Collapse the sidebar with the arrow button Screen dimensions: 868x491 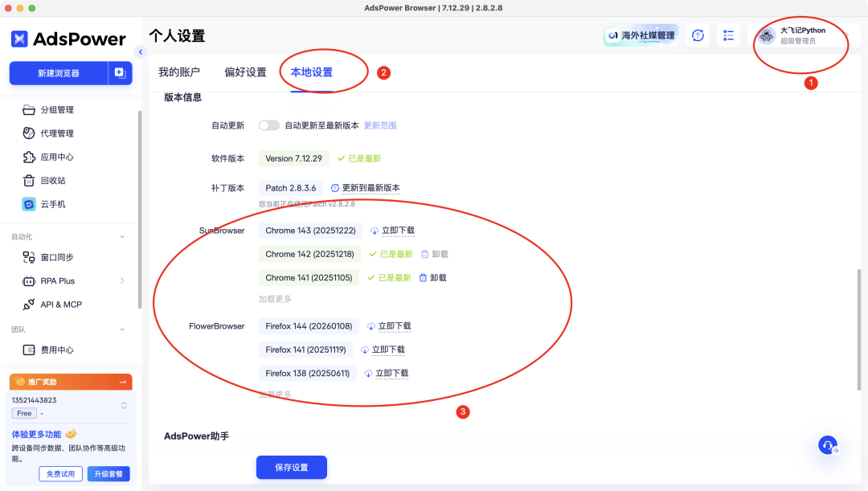pyautogui.click(x=141, y=52)
